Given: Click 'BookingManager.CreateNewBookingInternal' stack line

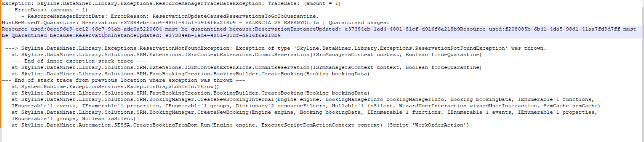Looking at the screenshot, I should pos(303,99).
